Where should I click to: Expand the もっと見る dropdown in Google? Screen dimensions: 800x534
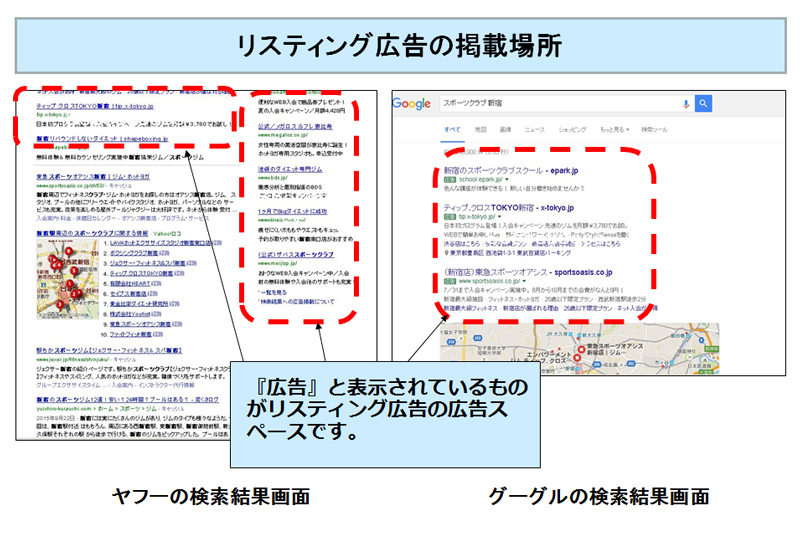614,130
